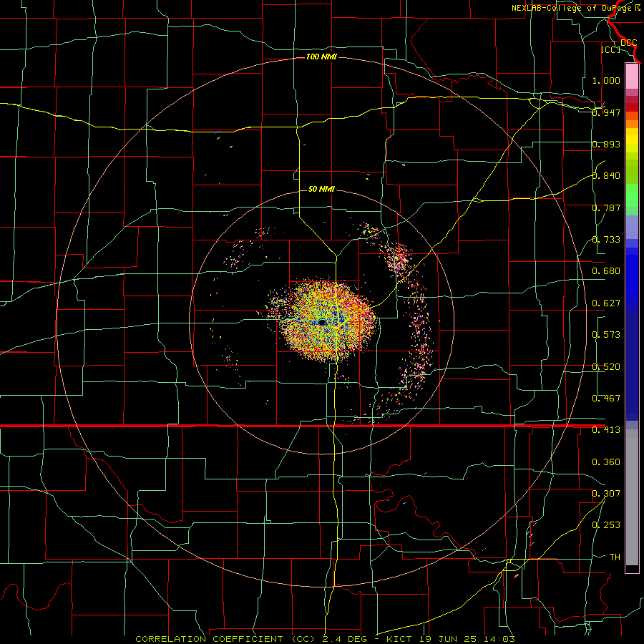644x644 pixels.
Task: Pick the pink band of the color scale
Action: coord(632,77)
